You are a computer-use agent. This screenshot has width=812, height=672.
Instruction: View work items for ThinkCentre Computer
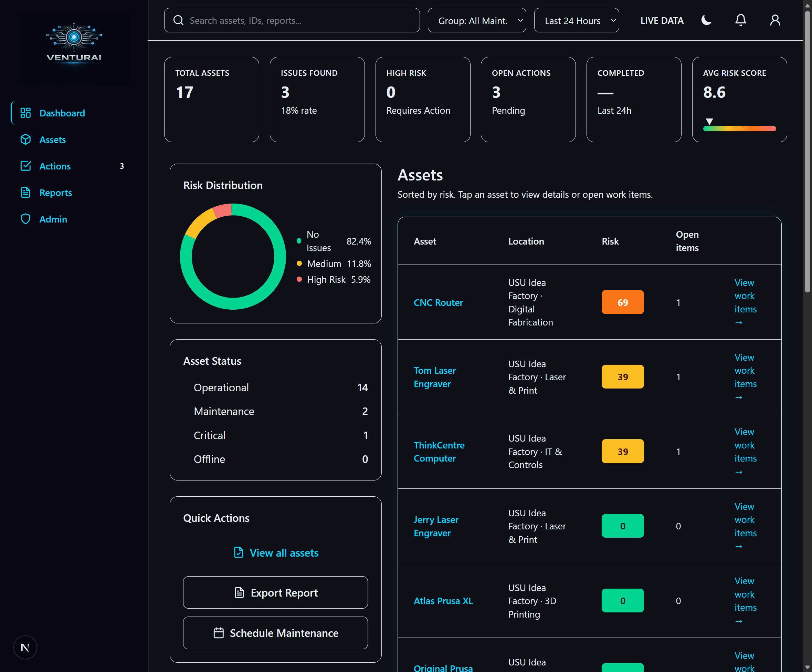click(x=745, y=452)
